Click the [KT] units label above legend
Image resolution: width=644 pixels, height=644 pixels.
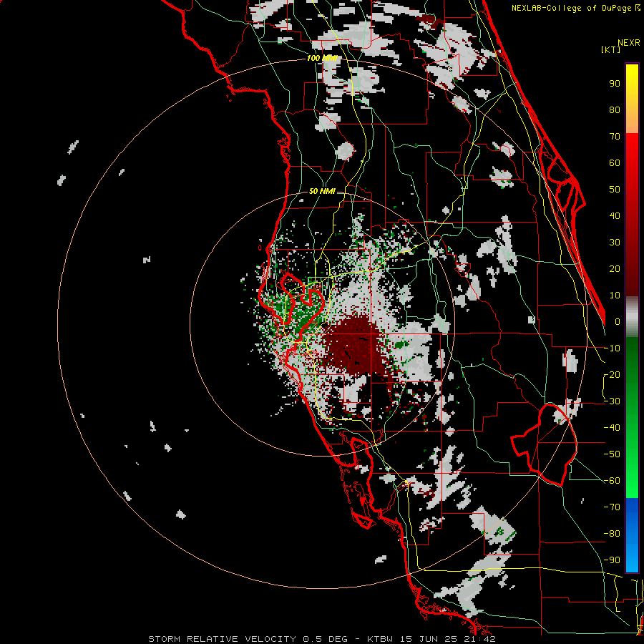tap(610, 49)
